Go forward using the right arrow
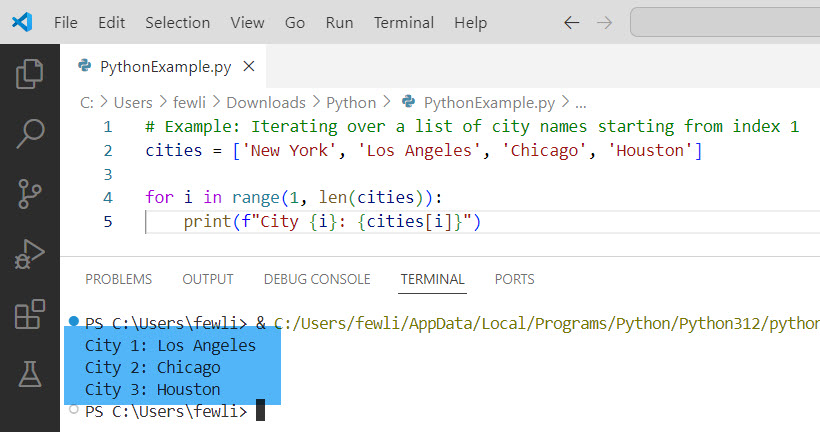Screen dimensions: 820x432 pyautogui.click(x=605, y=22)
